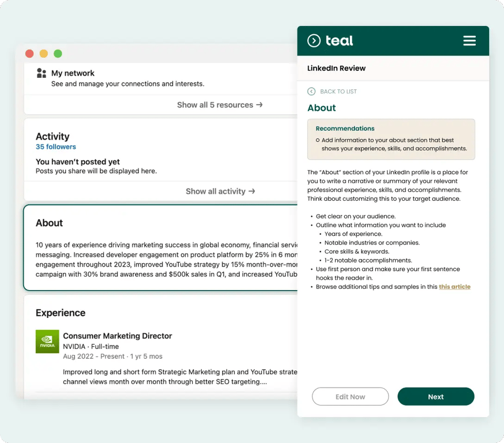Click the My network people icon
The image size is (504, 443).
(42, 73)
